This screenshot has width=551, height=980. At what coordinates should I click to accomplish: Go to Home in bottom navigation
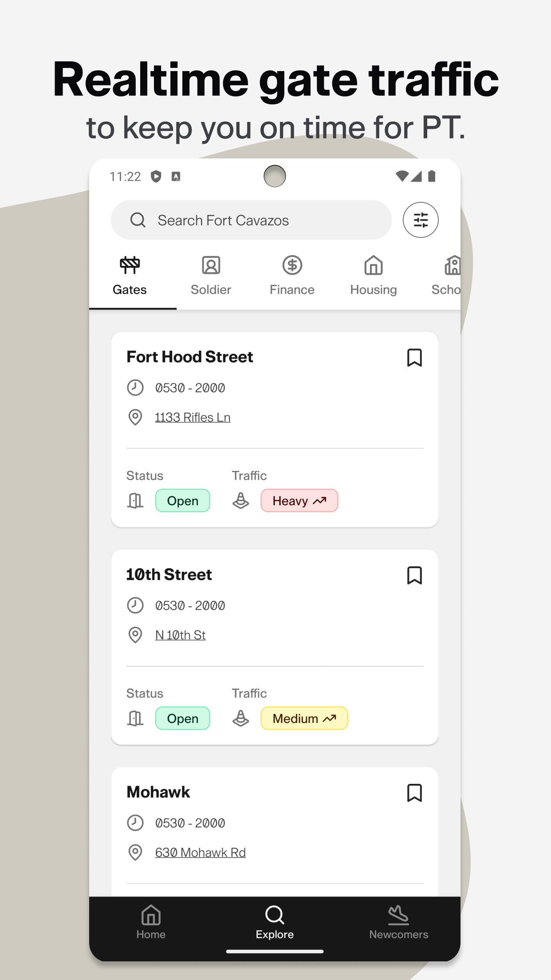151,922
